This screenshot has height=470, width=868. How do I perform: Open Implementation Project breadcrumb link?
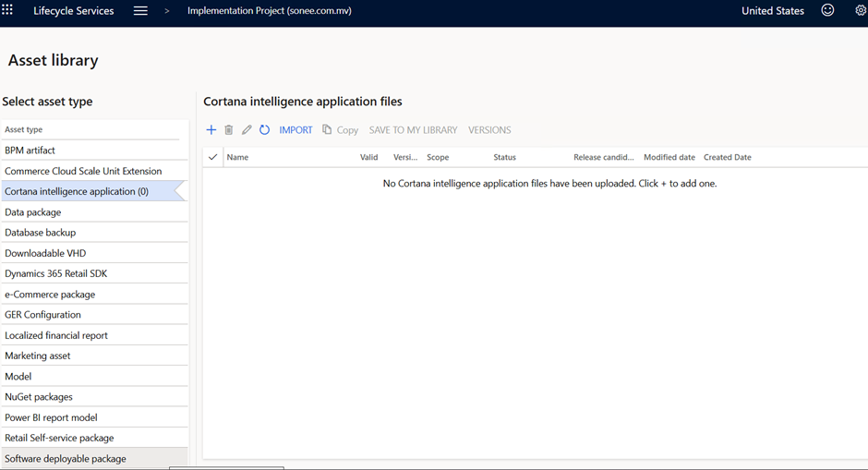(x=269, y=10)
